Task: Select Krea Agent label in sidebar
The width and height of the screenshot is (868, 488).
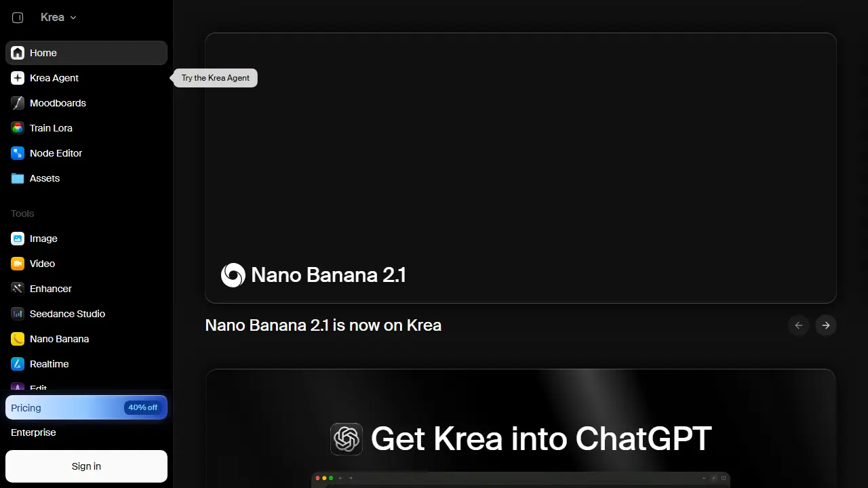Action: point(54,78)
